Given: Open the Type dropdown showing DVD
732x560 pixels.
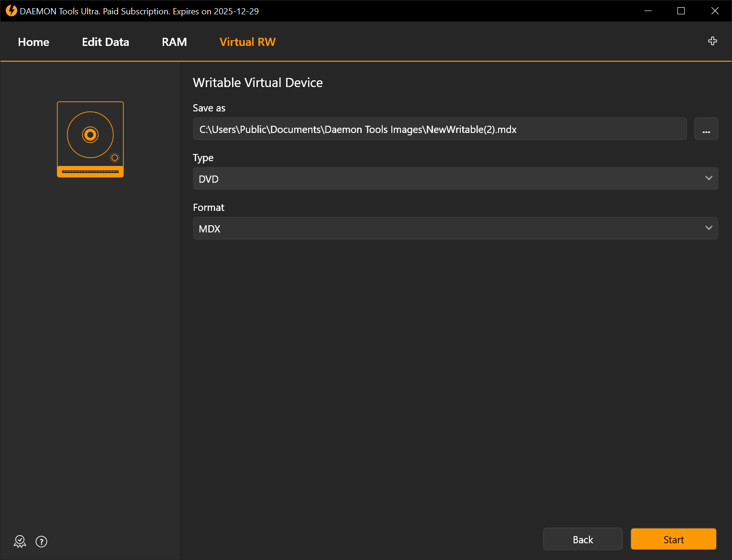Looking at the screenshot, I should point(455,179).
